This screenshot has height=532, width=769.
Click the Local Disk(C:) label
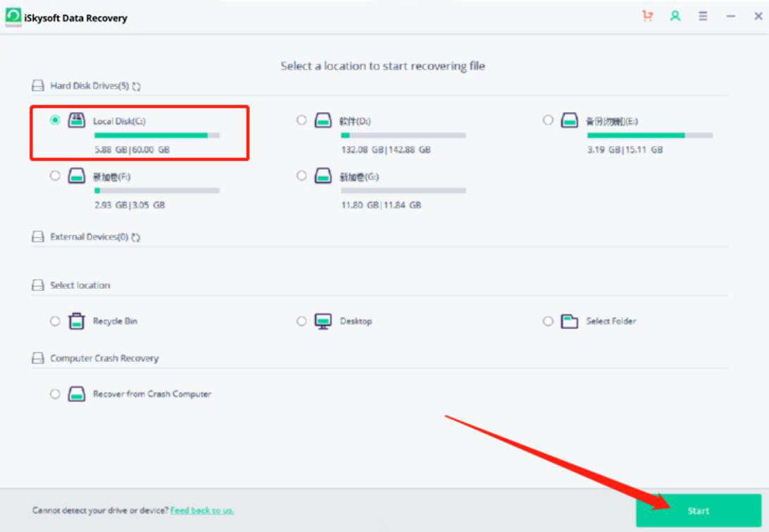(119, 121)
